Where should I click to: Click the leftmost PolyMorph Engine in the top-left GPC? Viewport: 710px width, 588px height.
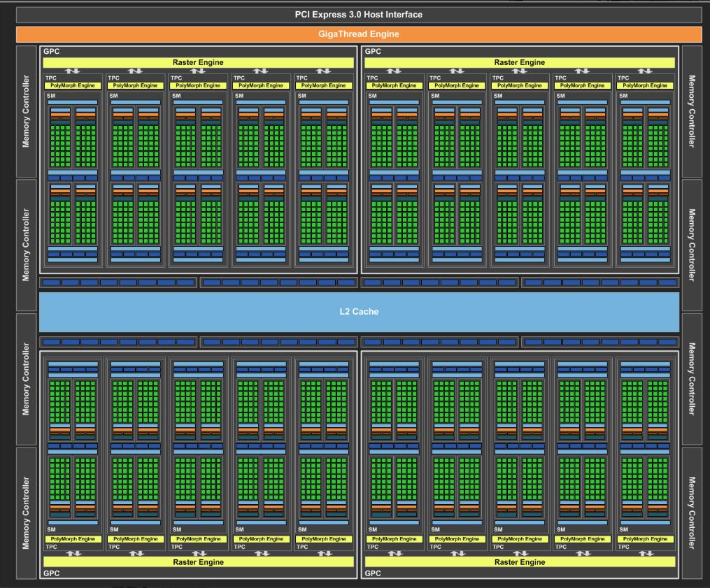point(73,85)
